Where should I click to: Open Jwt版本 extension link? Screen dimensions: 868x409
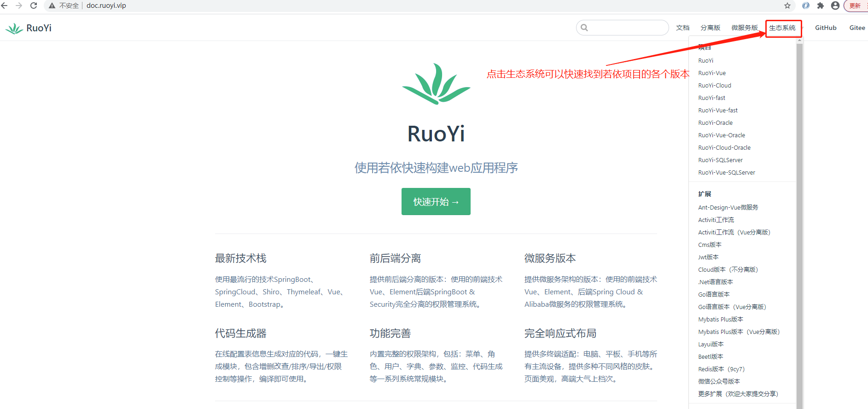708,257
